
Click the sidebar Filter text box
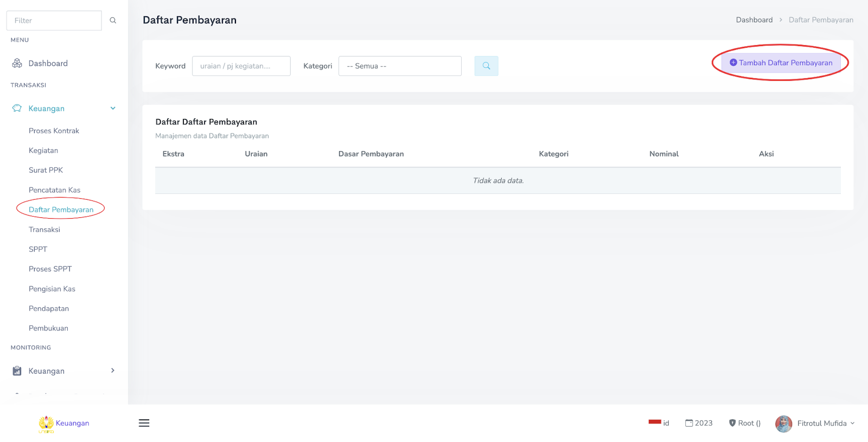[54, 21]
